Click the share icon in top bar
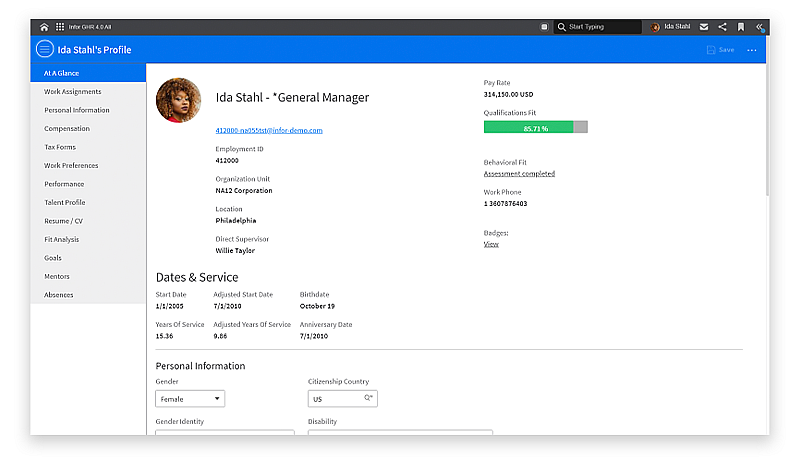This screenshot has height=469, width=800. tap(722, 27)
